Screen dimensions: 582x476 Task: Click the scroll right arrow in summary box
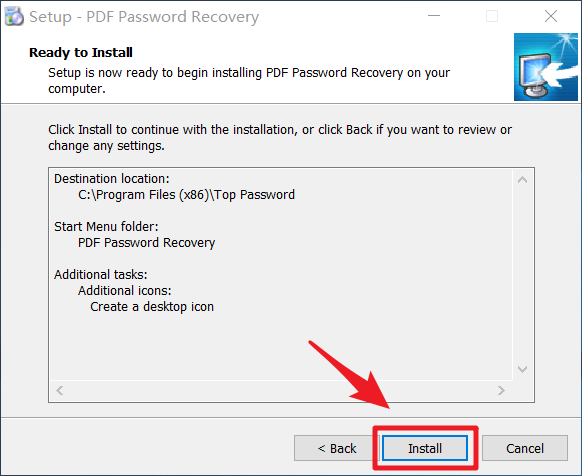501,390
